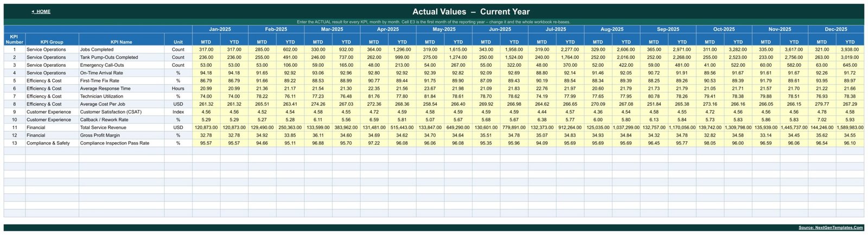Select the Apr-2025 month header
Viewport: 868px width, 235px height.
(x=388, y=29)
